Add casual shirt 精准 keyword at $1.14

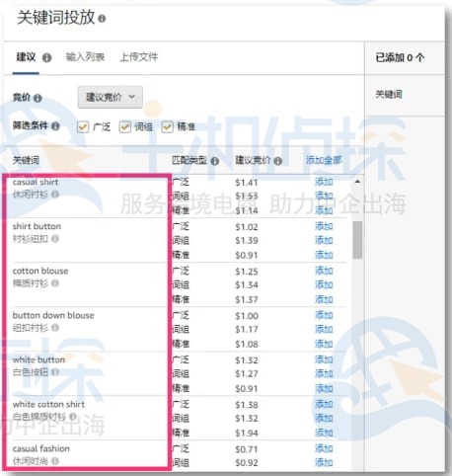pos(324,210)
